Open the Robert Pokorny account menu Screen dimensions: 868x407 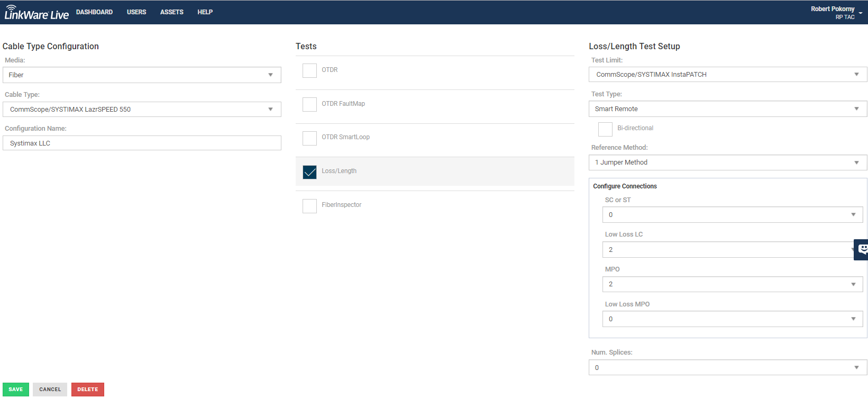836,13
